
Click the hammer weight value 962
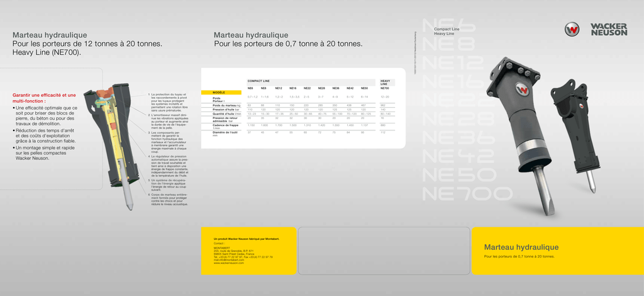coord(383,106)
